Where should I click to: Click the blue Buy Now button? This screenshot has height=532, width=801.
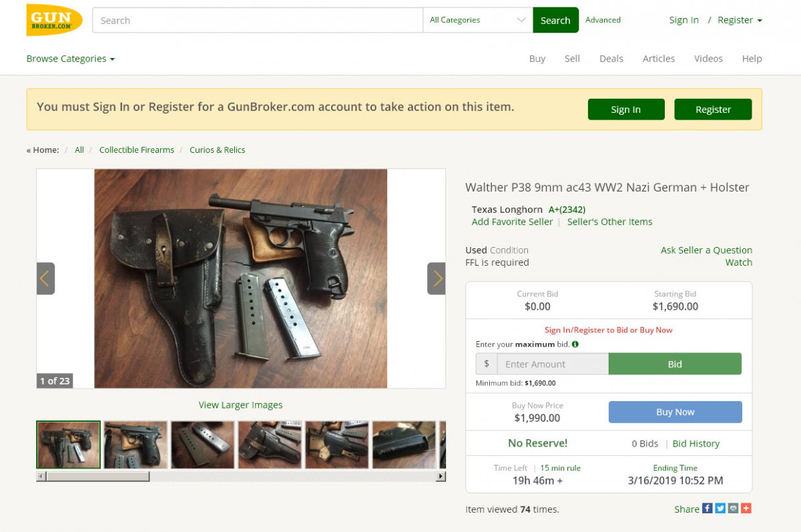point(675,412)
